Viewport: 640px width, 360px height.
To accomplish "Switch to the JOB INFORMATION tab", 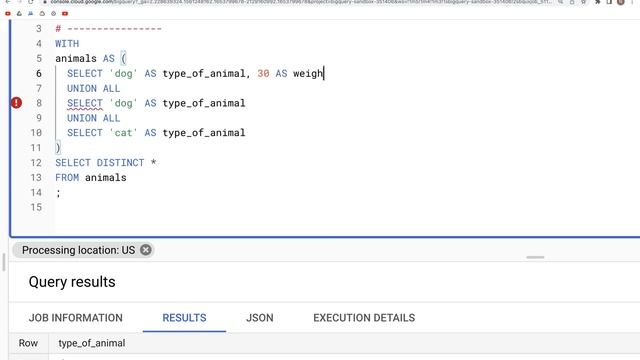I will pyautogui.click(x=76, y=318).
